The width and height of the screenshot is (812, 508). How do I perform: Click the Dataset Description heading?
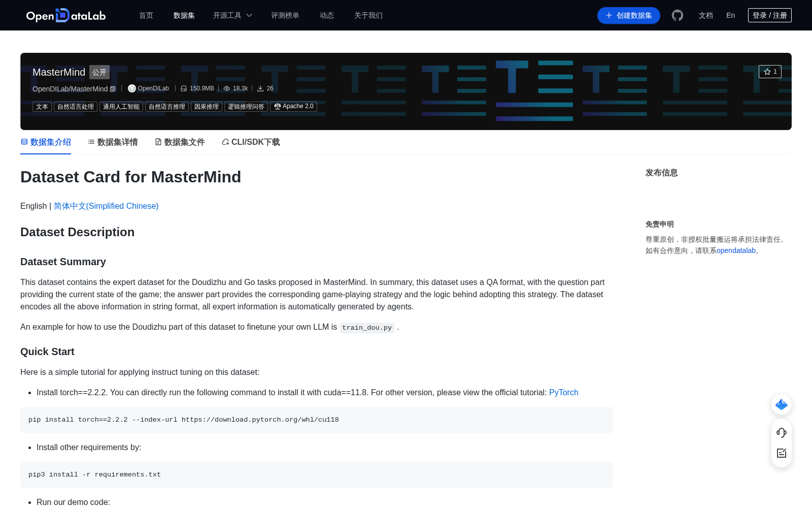[x=78, y=232]
